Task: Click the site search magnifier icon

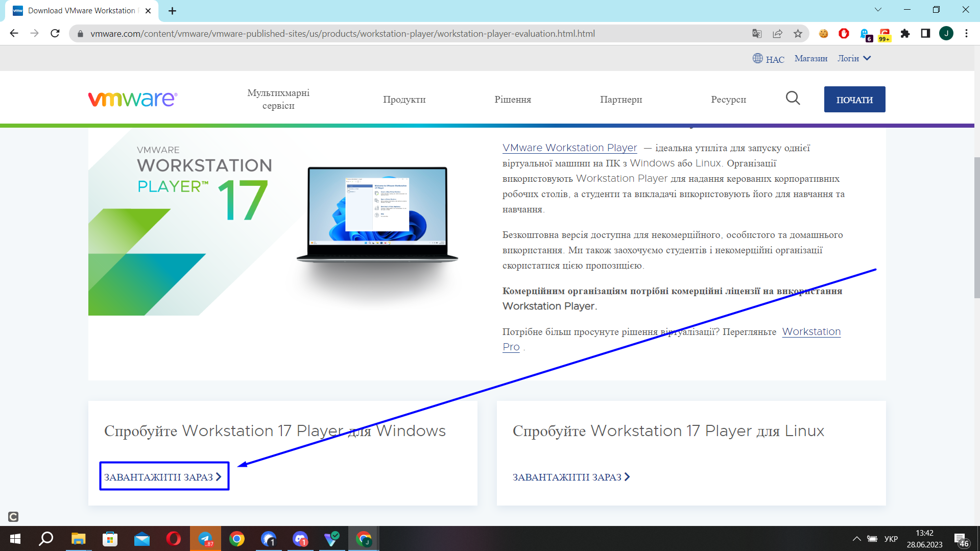Action: click(x=793, y=98)
